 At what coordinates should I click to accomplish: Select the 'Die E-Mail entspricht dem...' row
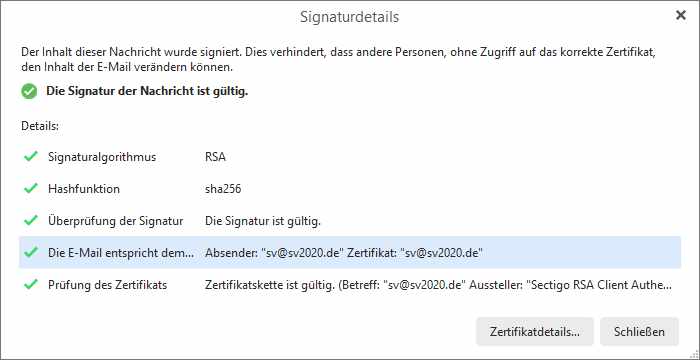[x=350, y=252]
